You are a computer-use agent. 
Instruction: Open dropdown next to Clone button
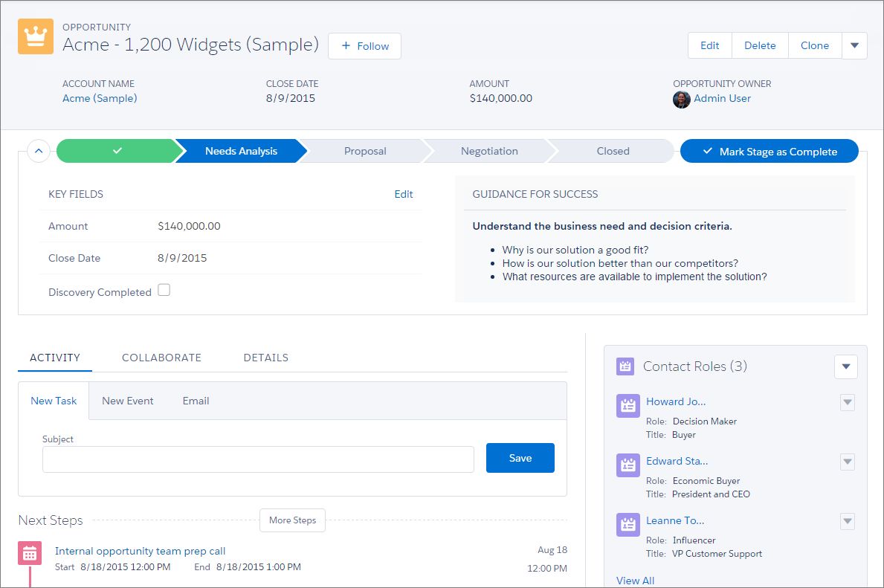click(x=854, y=45)
